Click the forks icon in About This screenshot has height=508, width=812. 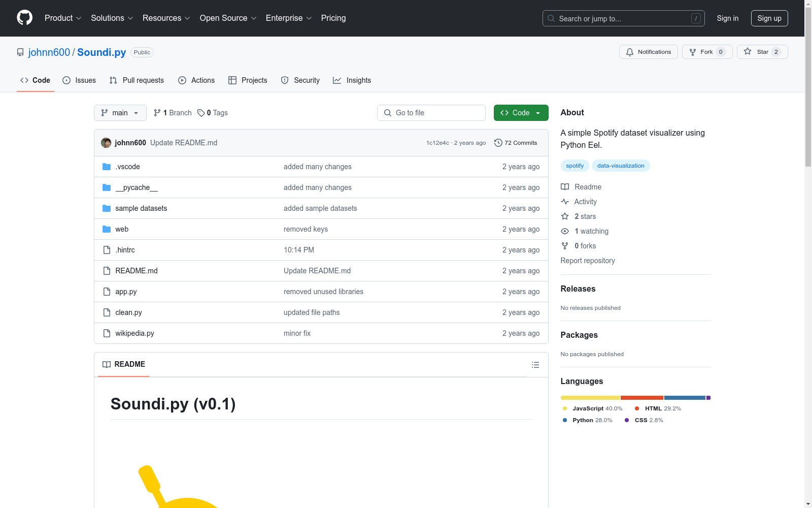click(565, 246)
